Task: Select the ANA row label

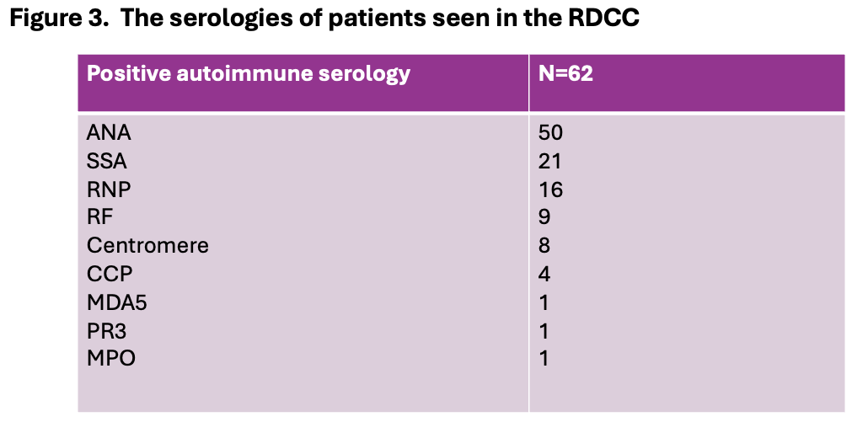Action: point(110,133)
